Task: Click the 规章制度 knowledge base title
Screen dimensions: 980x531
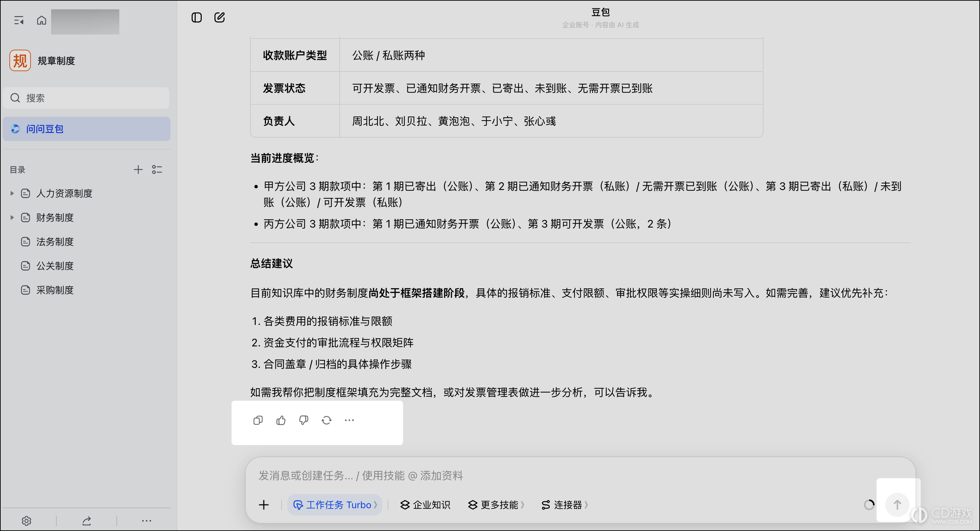Action: [56, 61]
